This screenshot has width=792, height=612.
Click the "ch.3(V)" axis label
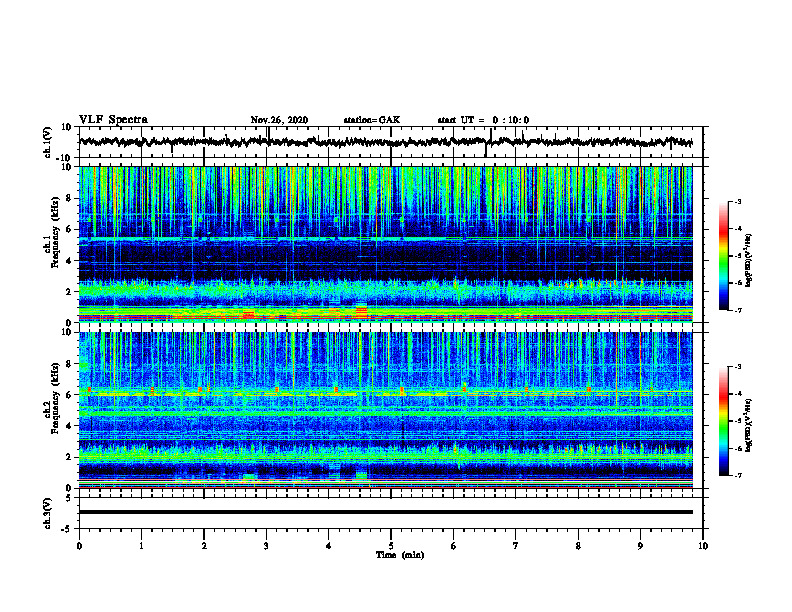(x=48, y=513)
